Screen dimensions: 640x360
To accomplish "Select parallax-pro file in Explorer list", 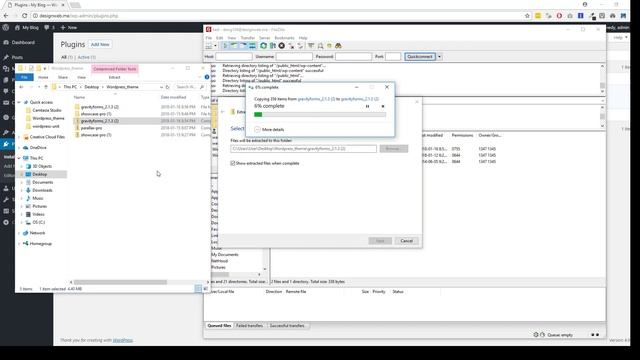I will 91,128.
